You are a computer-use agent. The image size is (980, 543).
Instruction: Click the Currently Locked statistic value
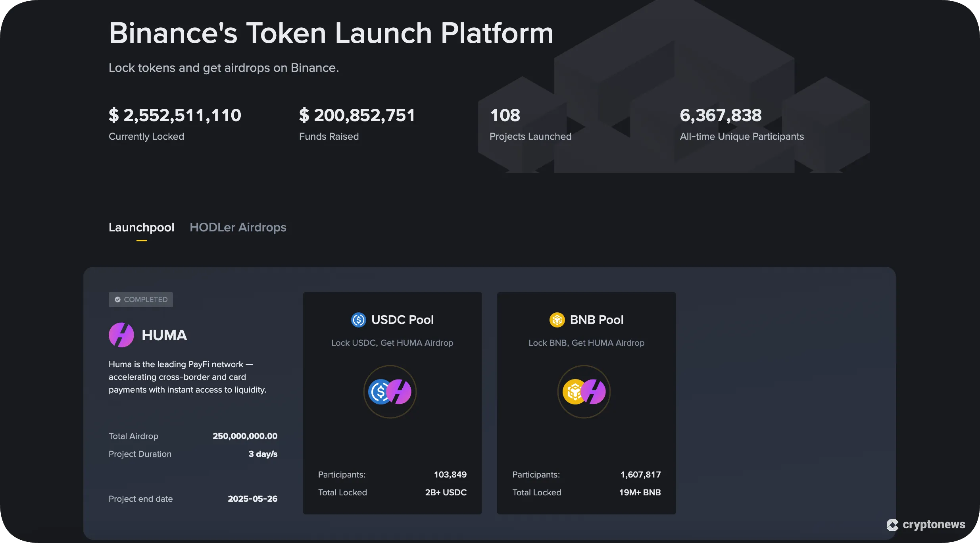175,115
